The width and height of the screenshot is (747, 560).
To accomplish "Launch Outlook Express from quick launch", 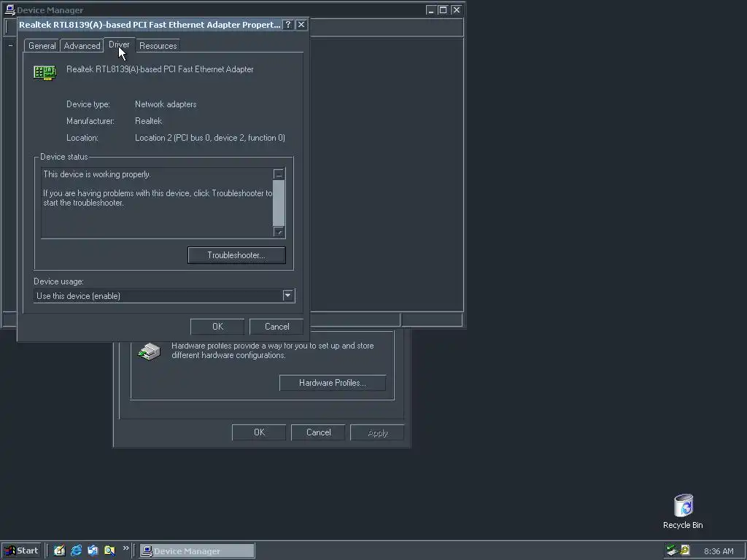I will [x=93, y=551].
